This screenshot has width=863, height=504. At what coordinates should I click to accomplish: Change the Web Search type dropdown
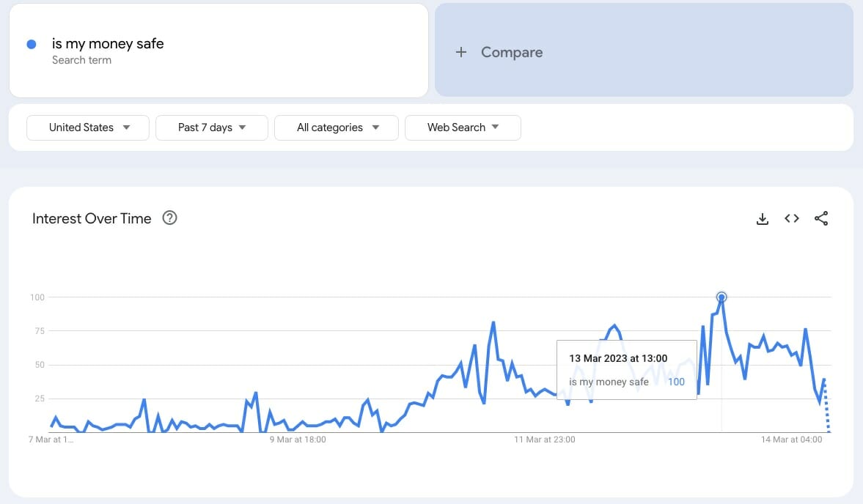463,127
